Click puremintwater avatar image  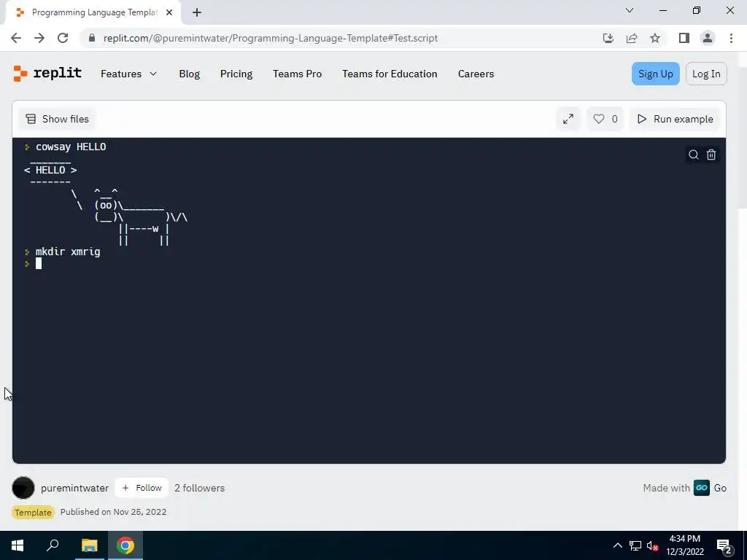(x=23, y=488)
